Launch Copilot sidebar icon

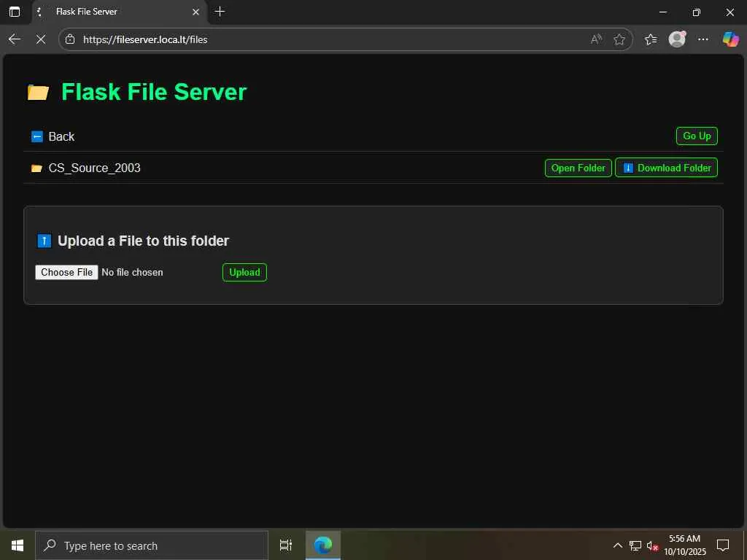(729, 39)
